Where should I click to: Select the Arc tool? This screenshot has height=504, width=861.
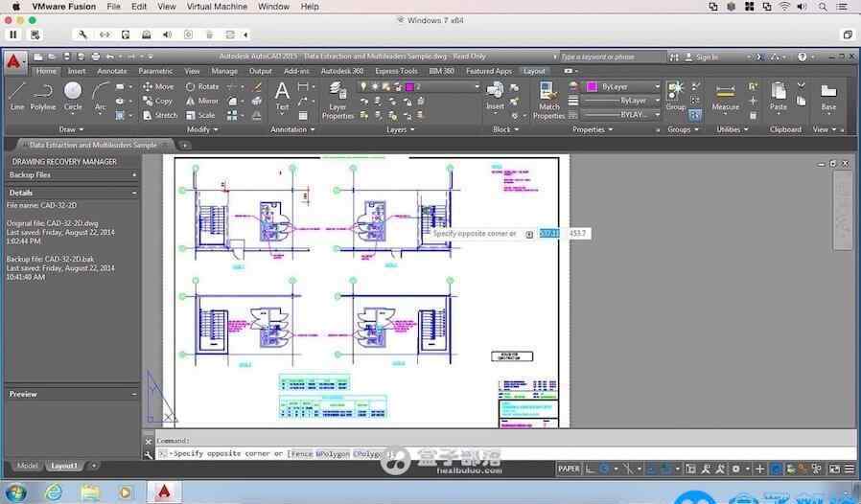click(101, 97)
